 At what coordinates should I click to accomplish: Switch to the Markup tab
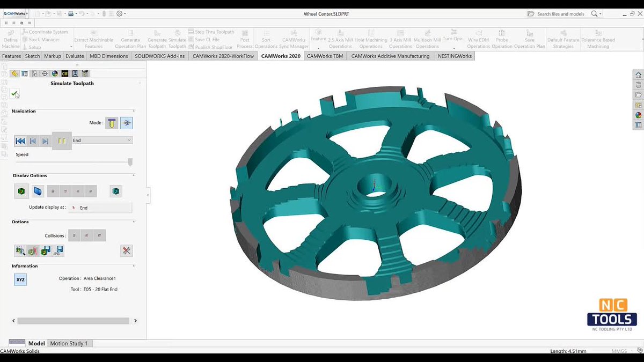click(x=53, y=56)
